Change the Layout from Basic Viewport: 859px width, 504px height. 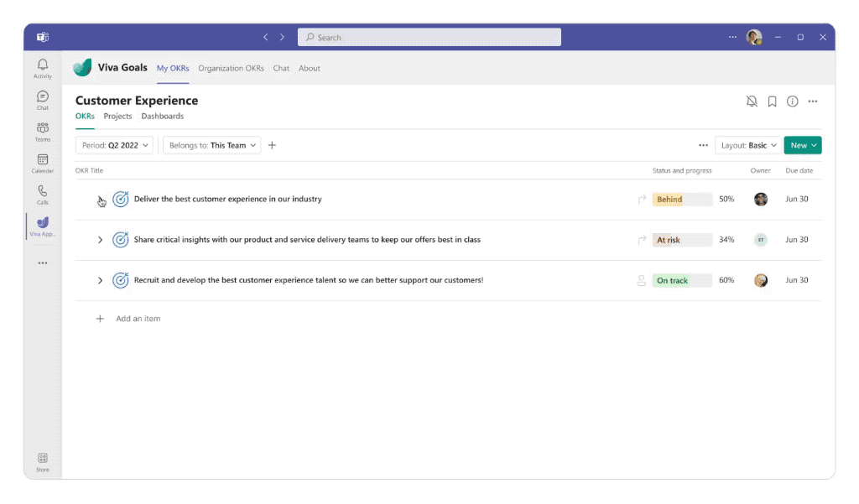tap(747, 144)
